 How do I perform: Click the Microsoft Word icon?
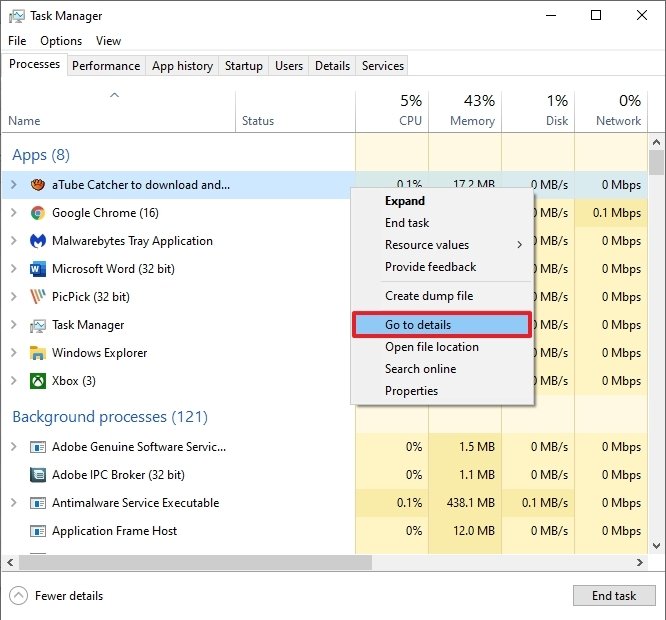(x=38, y=269)
